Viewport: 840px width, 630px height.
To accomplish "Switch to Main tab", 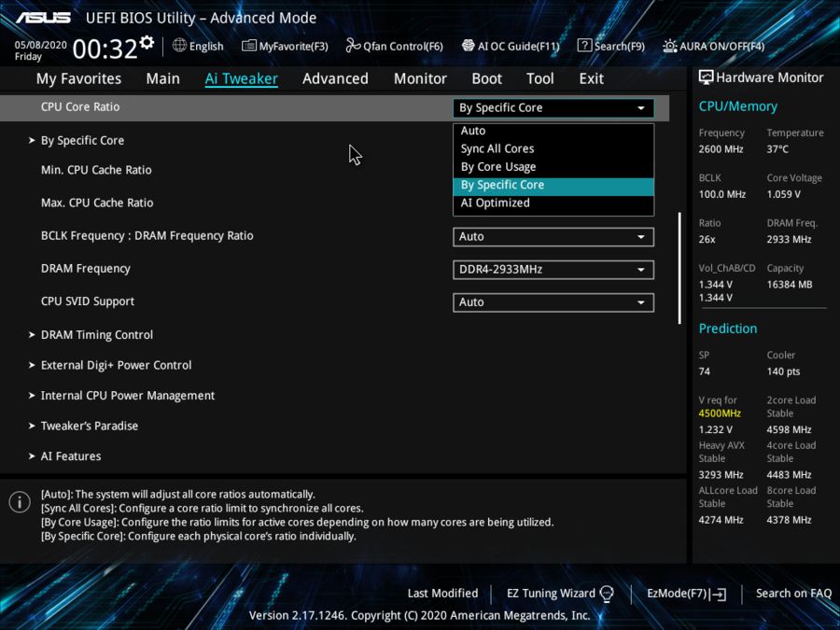I will coord(162,78).
